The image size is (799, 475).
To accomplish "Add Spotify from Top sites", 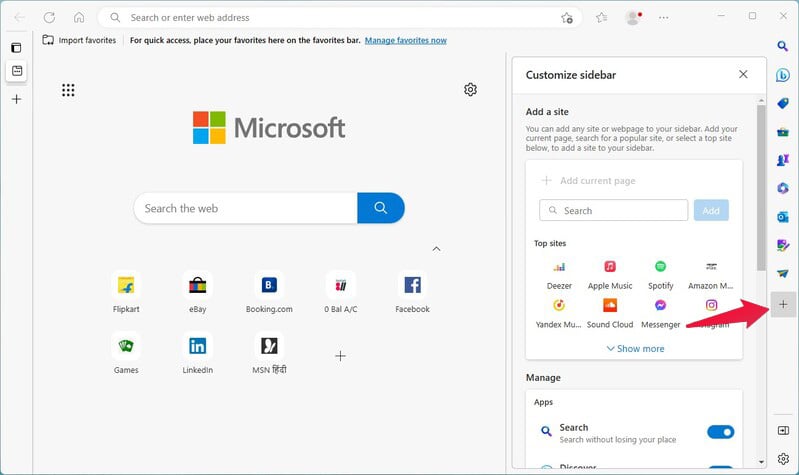I will coord(660,274).
